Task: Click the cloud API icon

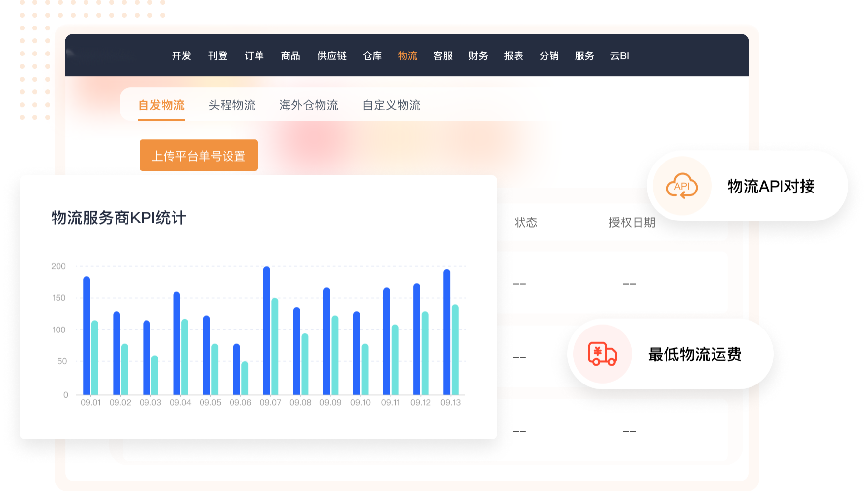Action: [x=682, y=186]
